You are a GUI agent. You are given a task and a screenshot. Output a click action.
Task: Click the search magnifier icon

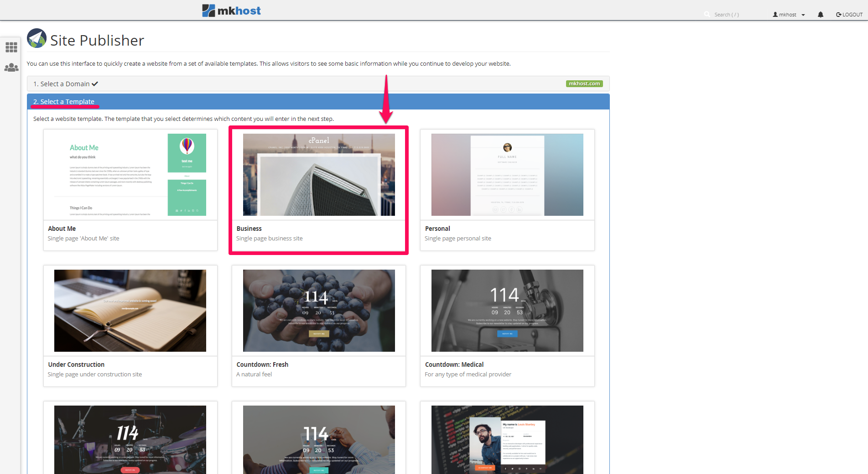[x=707, y=15]
